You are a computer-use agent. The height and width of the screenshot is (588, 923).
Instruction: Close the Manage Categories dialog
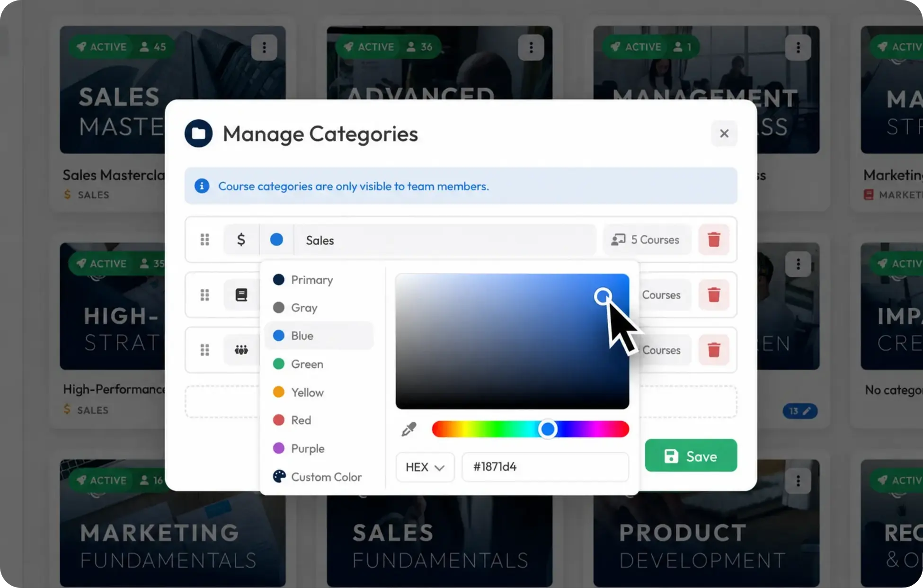click(724, 134)
